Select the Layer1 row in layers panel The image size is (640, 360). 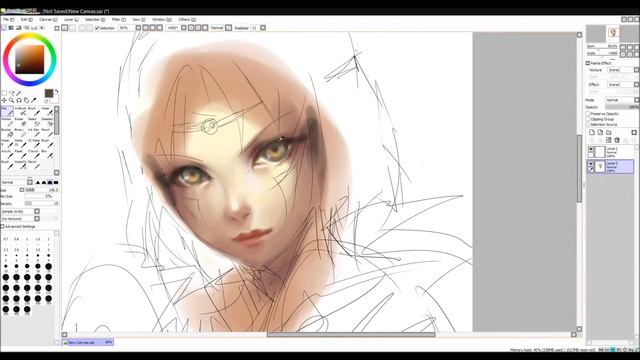pos(610,152)
